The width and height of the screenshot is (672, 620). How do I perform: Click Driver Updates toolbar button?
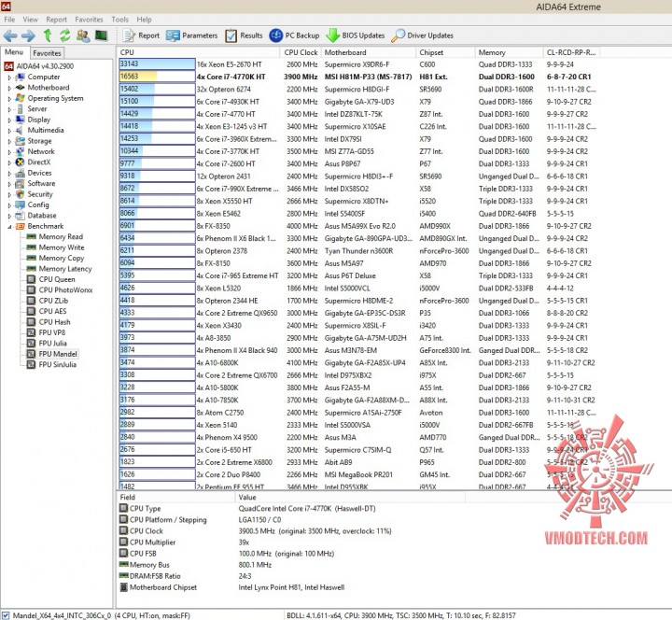point(422,35)
